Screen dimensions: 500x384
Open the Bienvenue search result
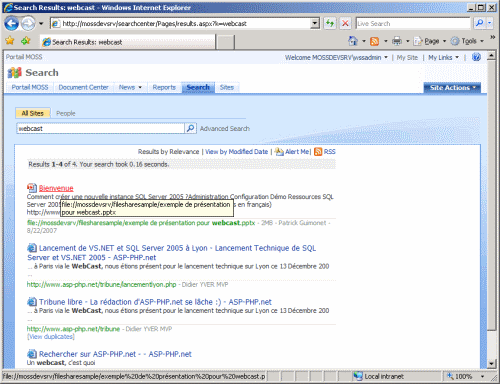[56, 188]
